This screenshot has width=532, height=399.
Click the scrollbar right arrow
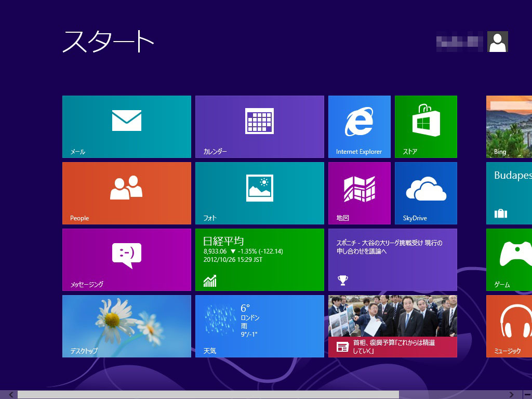click(511, 395)
